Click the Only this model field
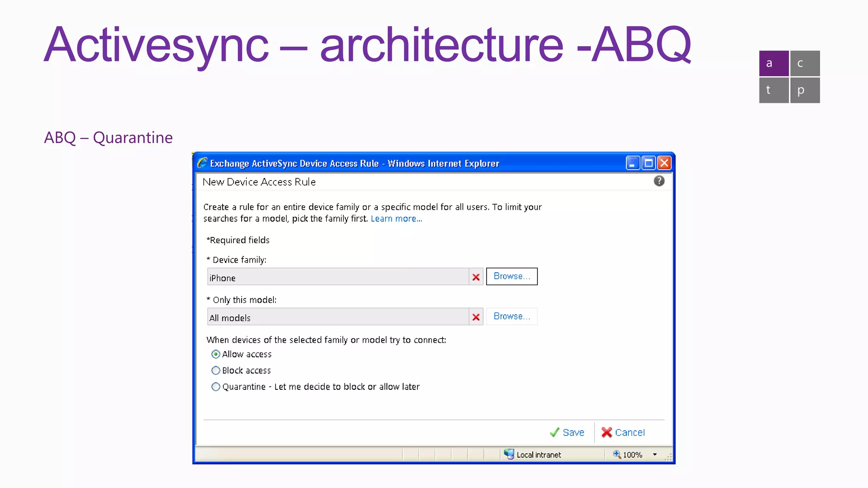This screenshot has height=488, width=868. pos(338,317)
